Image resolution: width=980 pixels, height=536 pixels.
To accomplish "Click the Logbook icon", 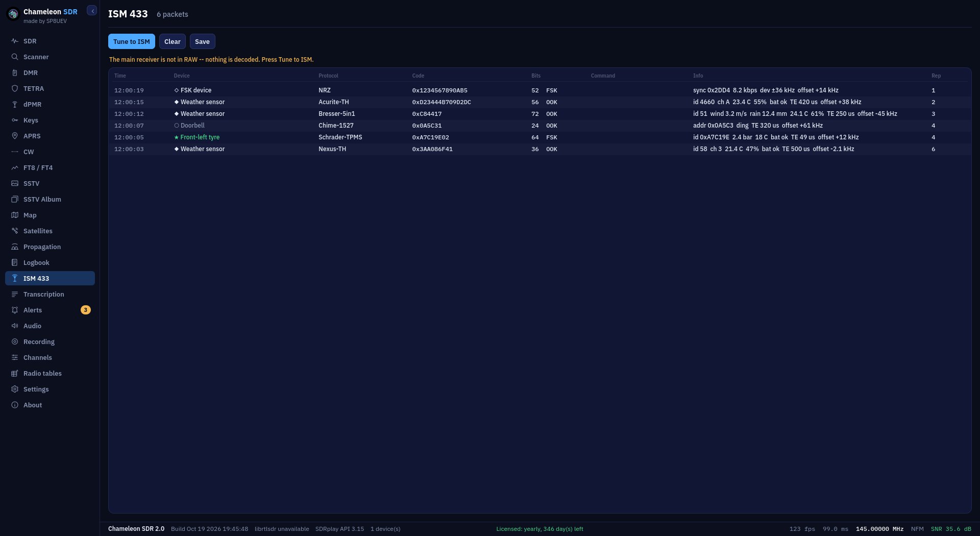I will click(x=15, y=262).
